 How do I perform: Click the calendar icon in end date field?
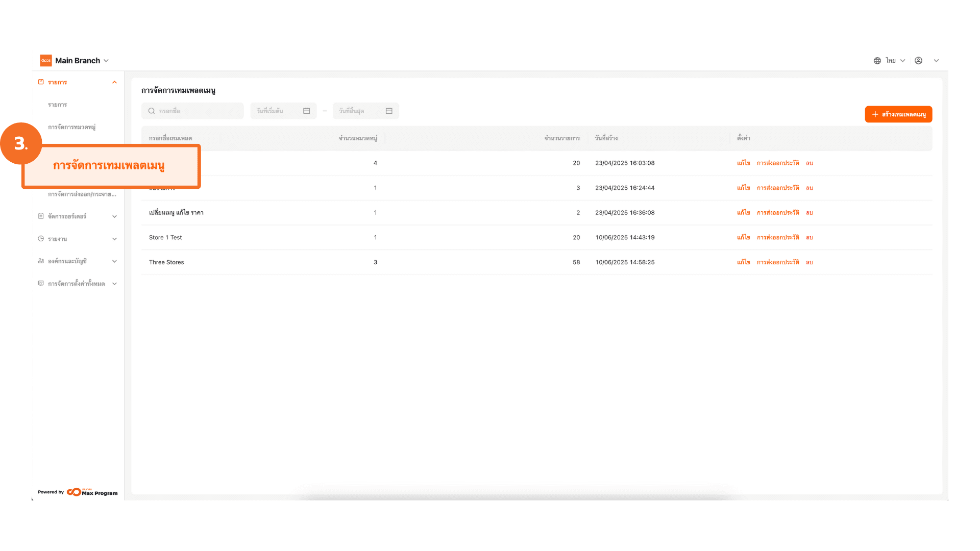point(389,111)
